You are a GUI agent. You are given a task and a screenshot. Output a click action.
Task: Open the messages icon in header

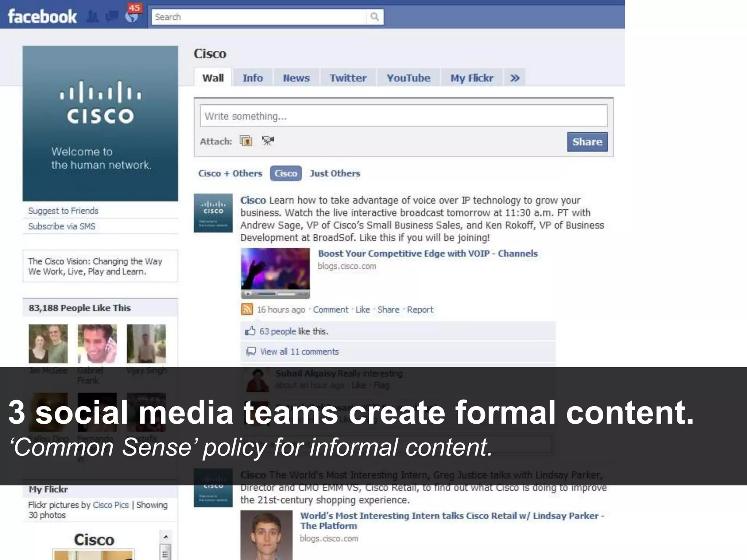coord(112,17)
